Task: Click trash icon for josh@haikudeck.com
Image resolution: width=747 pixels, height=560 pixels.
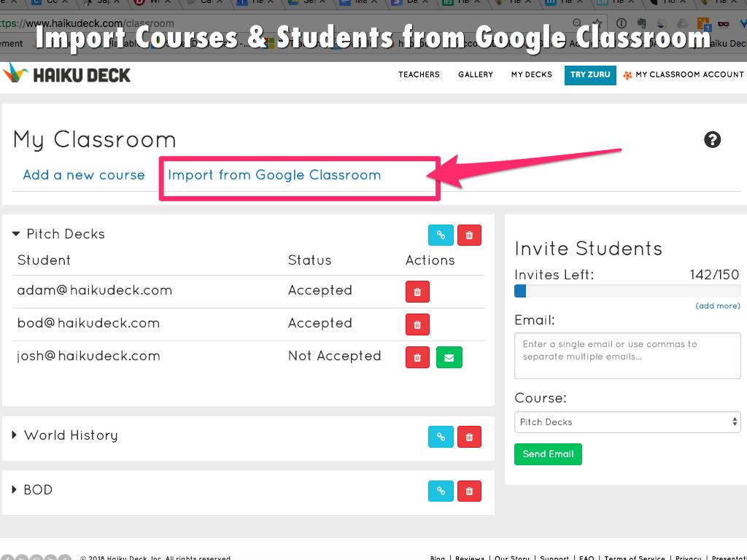Action: click(417, 357)
